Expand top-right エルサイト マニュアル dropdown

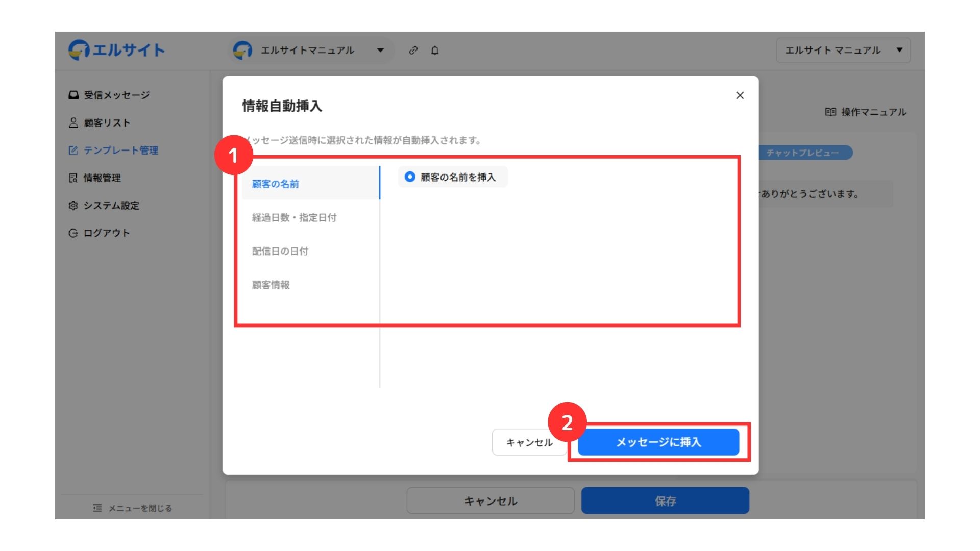tap(843, 51)
